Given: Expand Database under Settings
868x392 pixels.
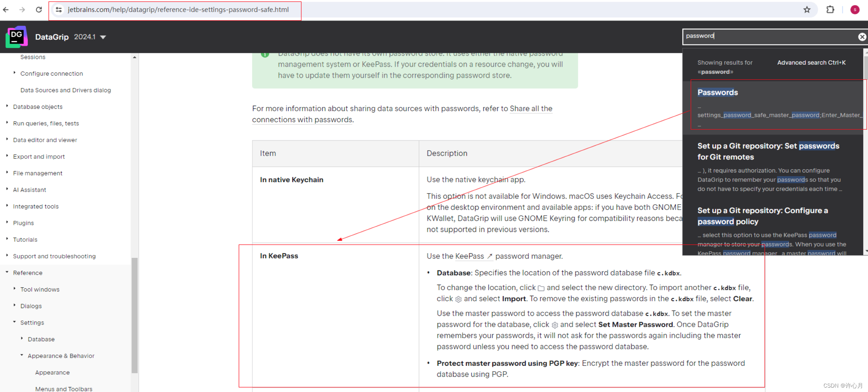Looking at the screenshot, I should (x=41, y=340).
